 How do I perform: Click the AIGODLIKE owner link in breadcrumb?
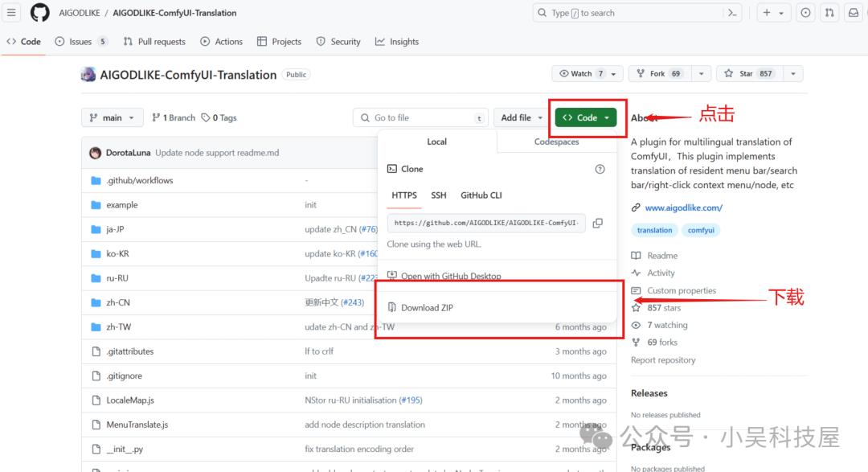point(80,13)
